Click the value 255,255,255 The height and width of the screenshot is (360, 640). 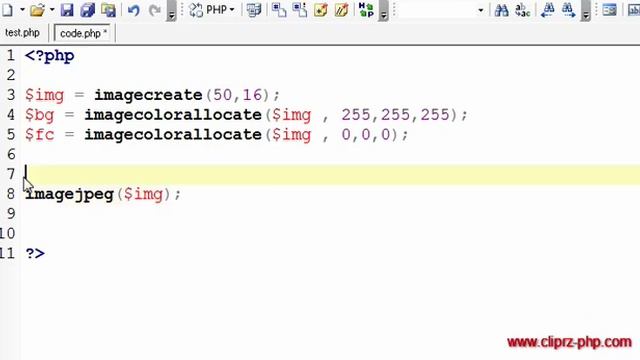pos(396,115)
